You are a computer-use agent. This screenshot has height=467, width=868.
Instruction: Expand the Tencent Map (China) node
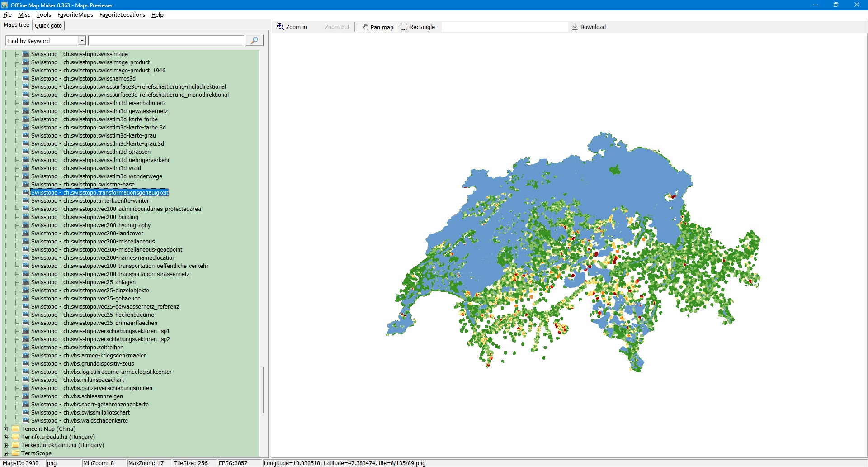(x=6, y=429)
